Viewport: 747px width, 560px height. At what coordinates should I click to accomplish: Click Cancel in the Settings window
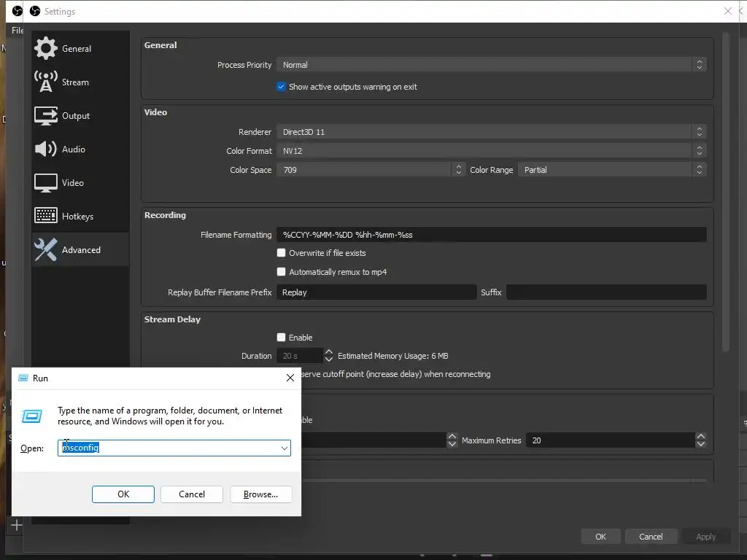point(651,537)
